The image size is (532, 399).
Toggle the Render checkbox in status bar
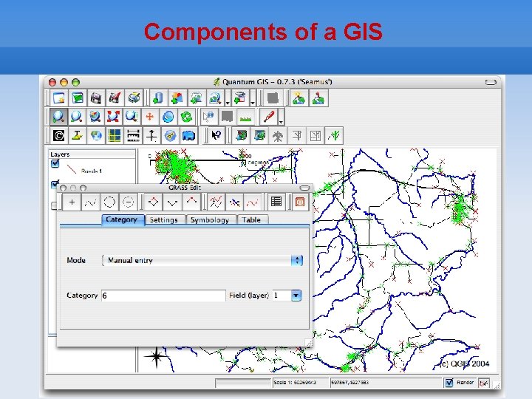click(x=449, y=383)
